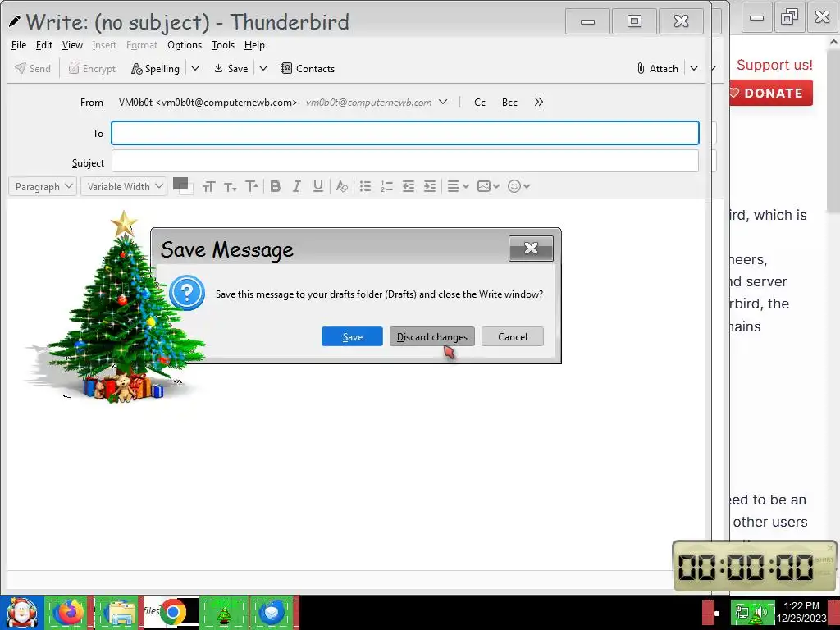Open the Help menu
This screenshot has width=840, height=630.
(x=254, y=45)
